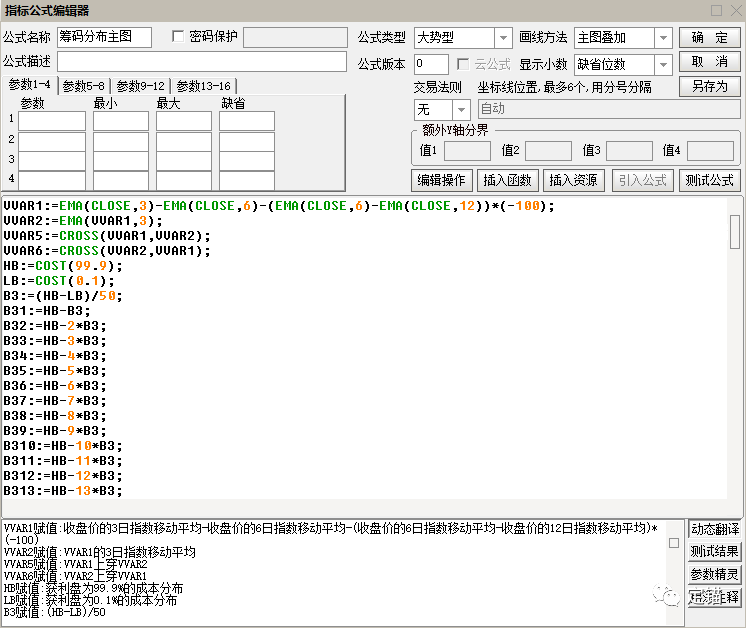Viewport: 746px width, 628px height.
Task: Click the code line starting VVAR1:=EMA
Action: click(x=279, y=206)
